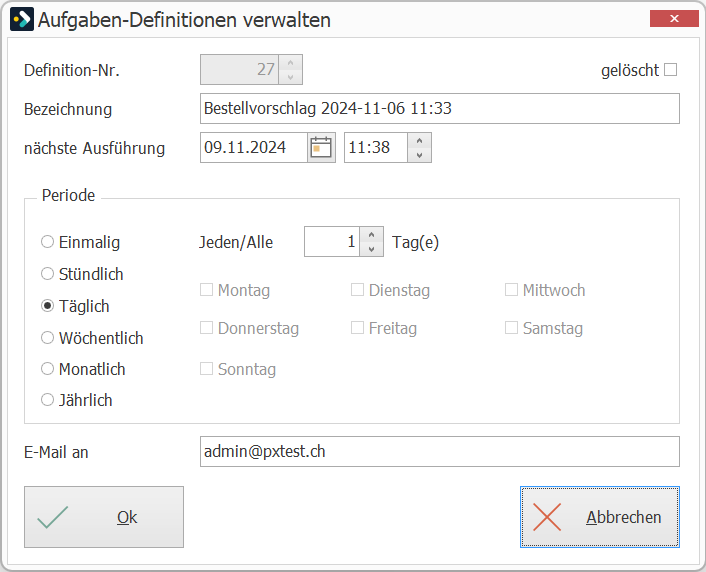The width and height of the screenshot is (706, 572).
Task: Focus the nächste Ausführung date field
Action: click(254, 147)
